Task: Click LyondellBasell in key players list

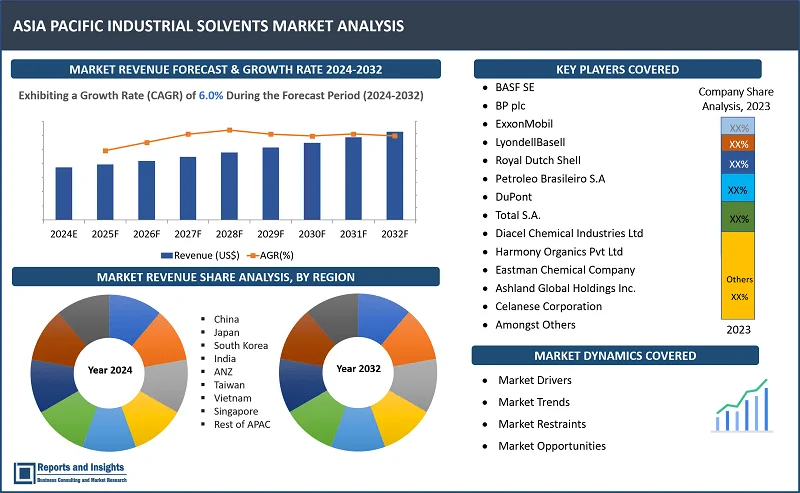Action: [530, 142]
